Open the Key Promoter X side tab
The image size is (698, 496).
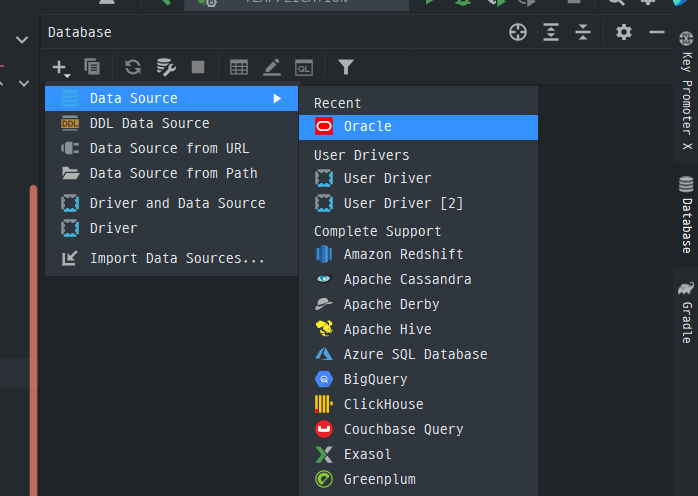pyautogui.click(x=686, y=91)
